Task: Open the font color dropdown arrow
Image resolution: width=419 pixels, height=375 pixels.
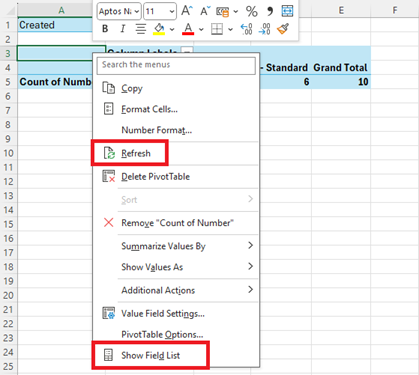Action: pyautogui.click(x=201, y=29)
